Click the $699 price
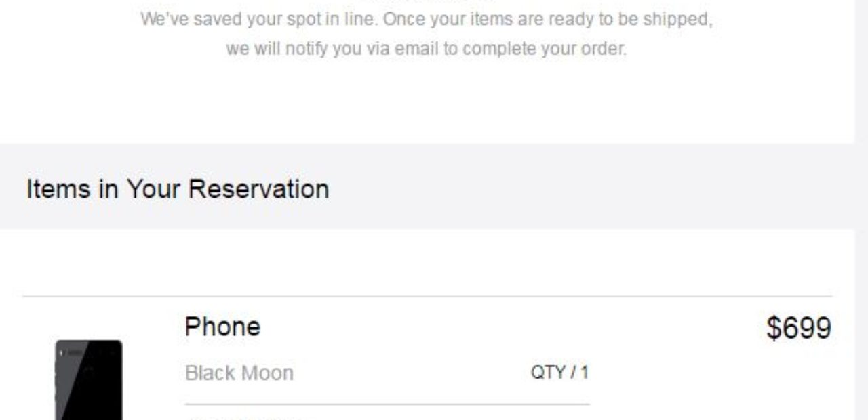The height and width of the screenshot is (420, 868). (x=799, y=329)
